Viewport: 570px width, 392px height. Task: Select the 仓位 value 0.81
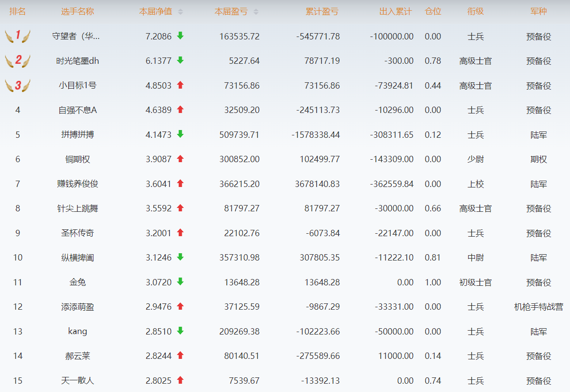433,258
